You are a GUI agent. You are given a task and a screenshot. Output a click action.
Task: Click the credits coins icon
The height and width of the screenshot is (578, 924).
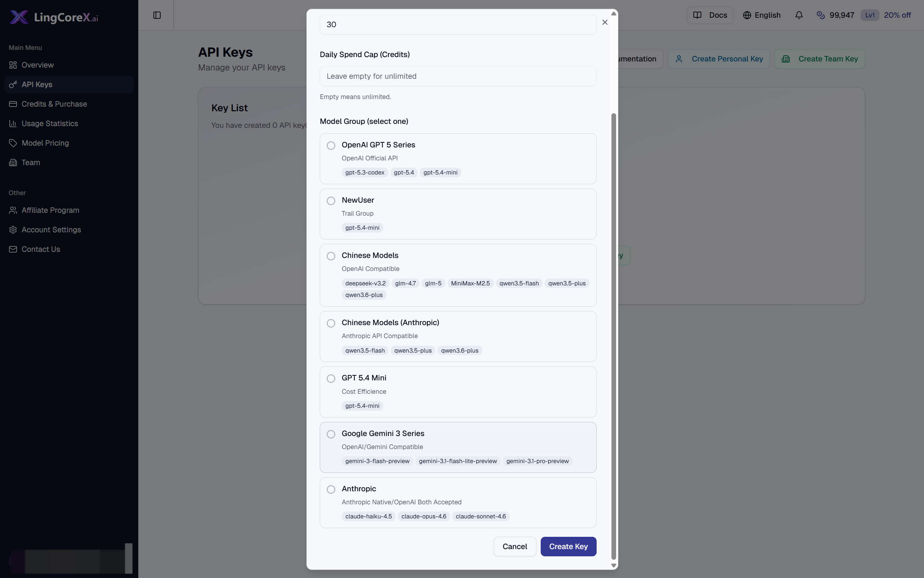point(820,15)
